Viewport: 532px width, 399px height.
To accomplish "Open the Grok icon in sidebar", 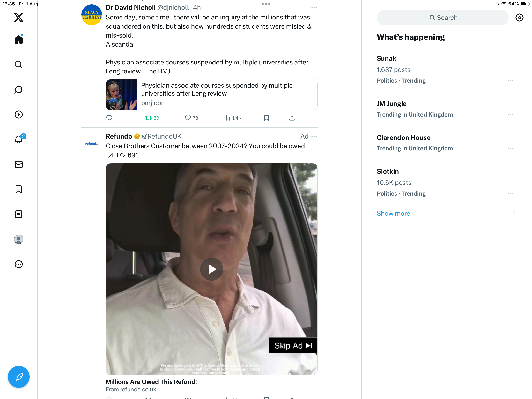I will pos(18,90).
